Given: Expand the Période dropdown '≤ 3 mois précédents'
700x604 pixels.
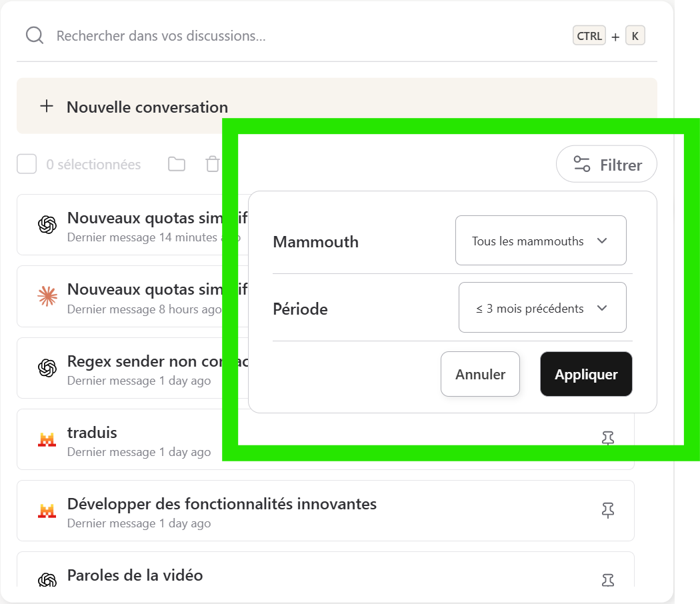Looking at the screenshot, I should [543, 307].
